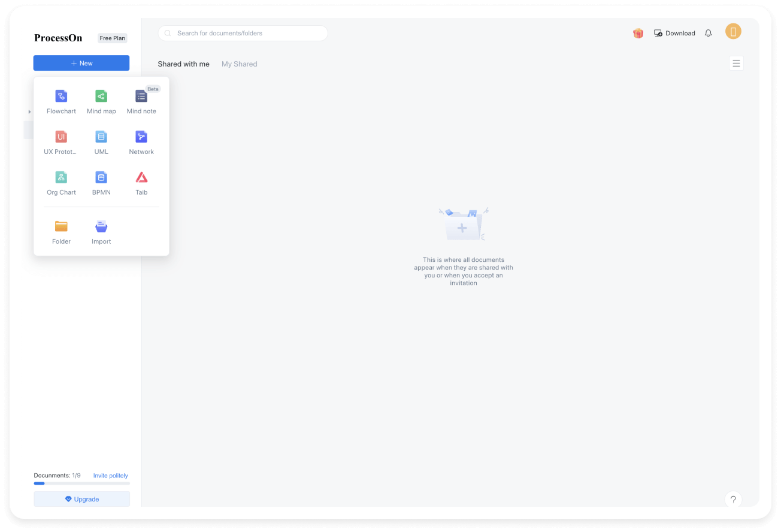Open the Mind note Beta option
The width and height of the screenshot is (781, 532).
pyautogui.click(x=141, y=96)
